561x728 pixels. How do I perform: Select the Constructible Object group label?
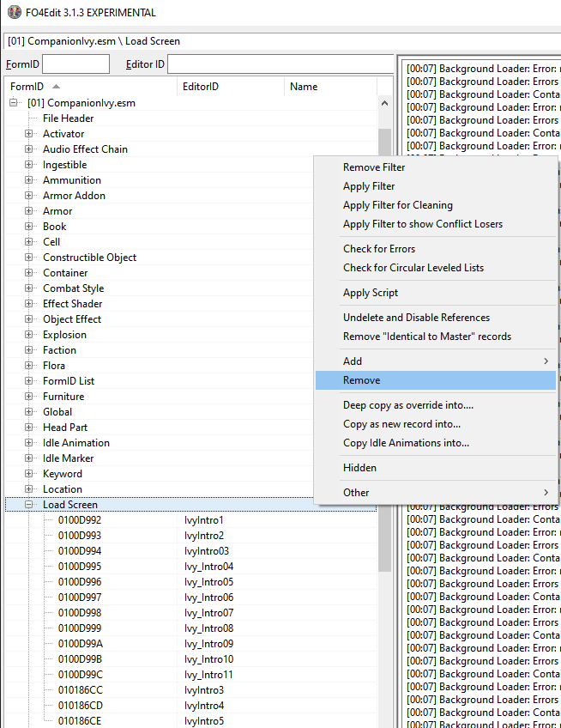point(89,258)
